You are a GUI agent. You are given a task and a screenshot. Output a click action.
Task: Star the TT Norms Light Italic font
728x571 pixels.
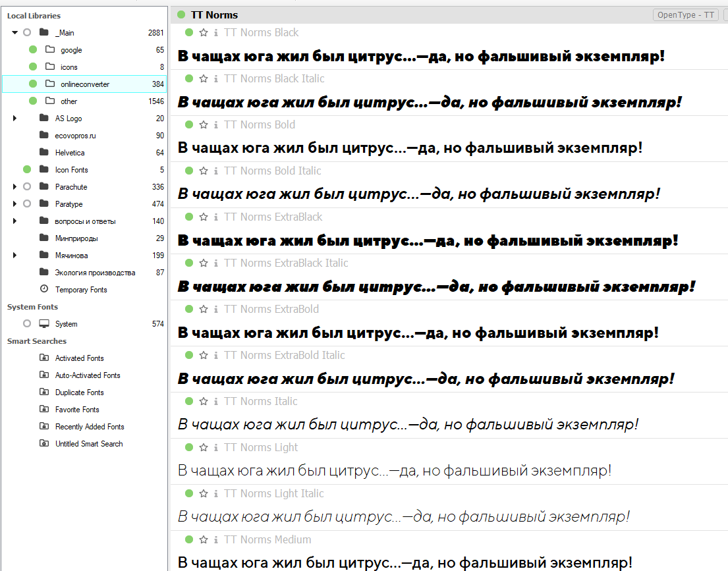[x=204, y=493]
